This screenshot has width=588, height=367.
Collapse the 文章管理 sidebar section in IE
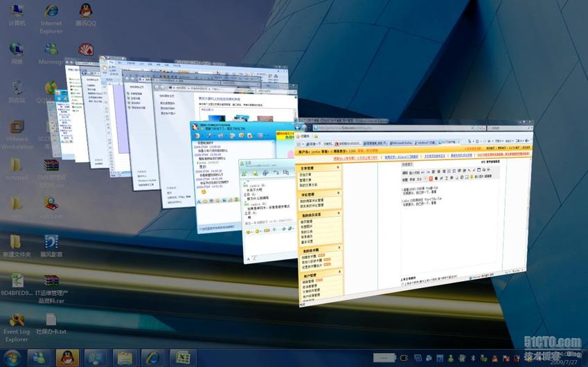(338, 168)
